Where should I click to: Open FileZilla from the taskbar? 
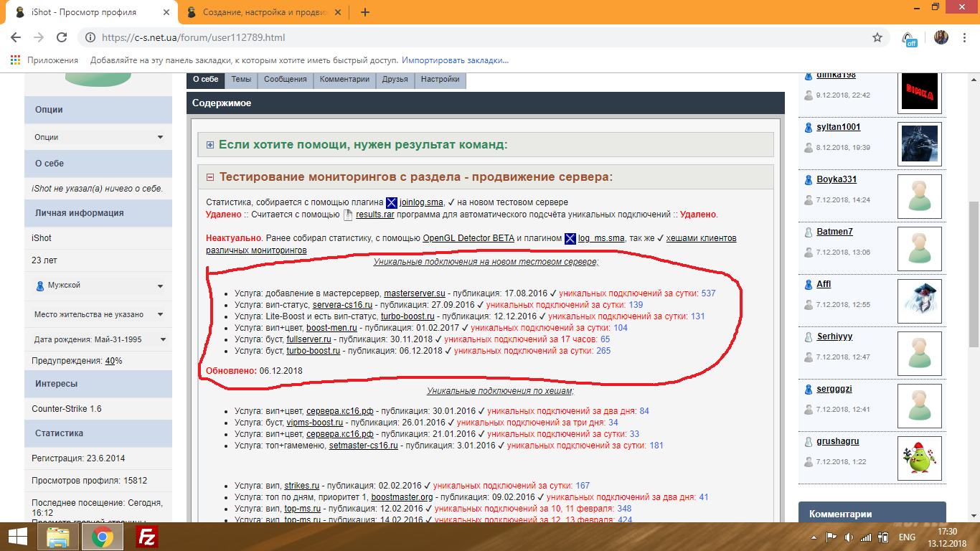[x=147, y=536]
